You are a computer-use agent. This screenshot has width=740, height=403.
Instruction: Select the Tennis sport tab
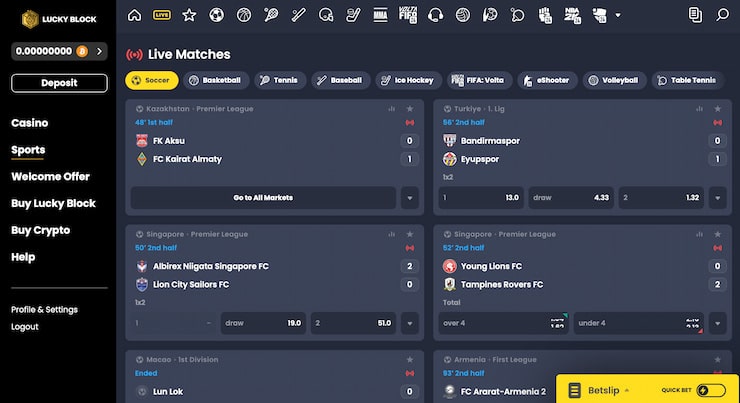[280, 80]
